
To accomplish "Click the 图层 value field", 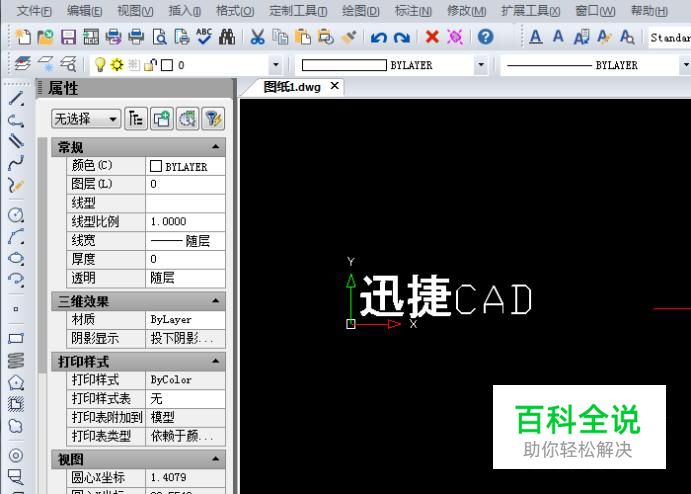I will [x=185, y=184].
